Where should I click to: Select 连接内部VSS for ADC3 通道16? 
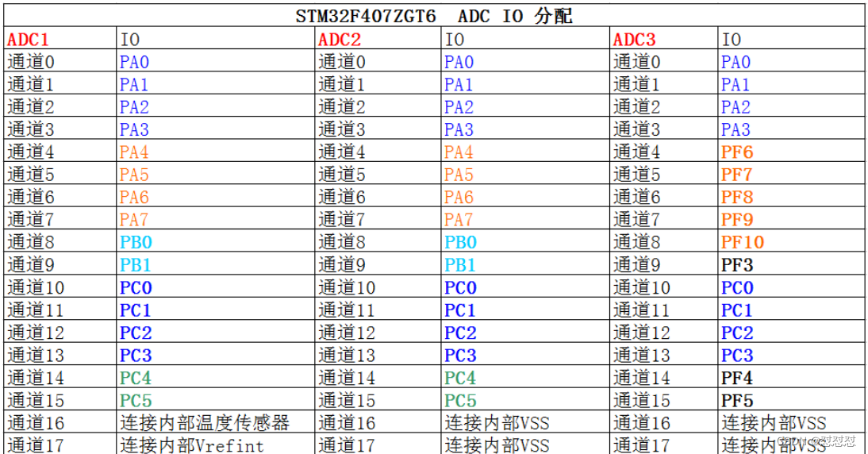(774, 423)
